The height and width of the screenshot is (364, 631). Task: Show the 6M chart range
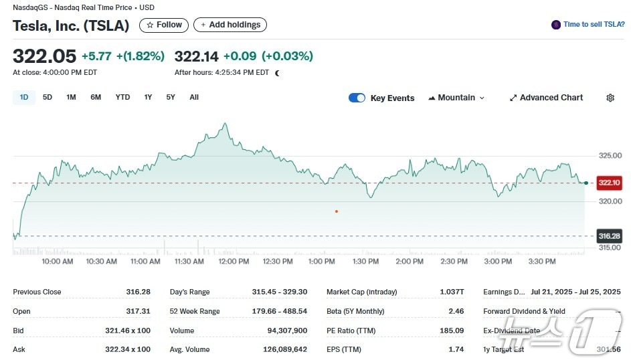tap(96, 98)
